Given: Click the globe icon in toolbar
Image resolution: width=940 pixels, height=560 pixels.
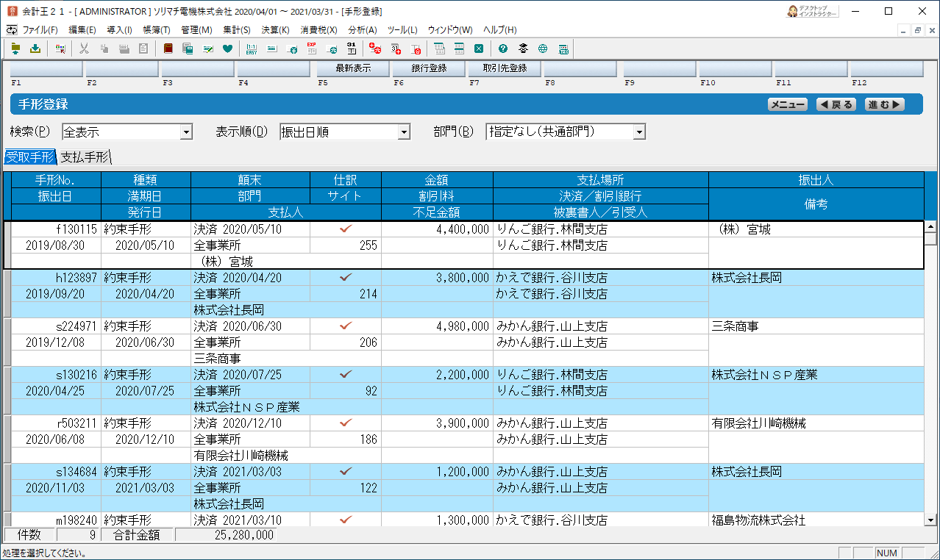Looking at the screenshot, I should coord(543,49).
